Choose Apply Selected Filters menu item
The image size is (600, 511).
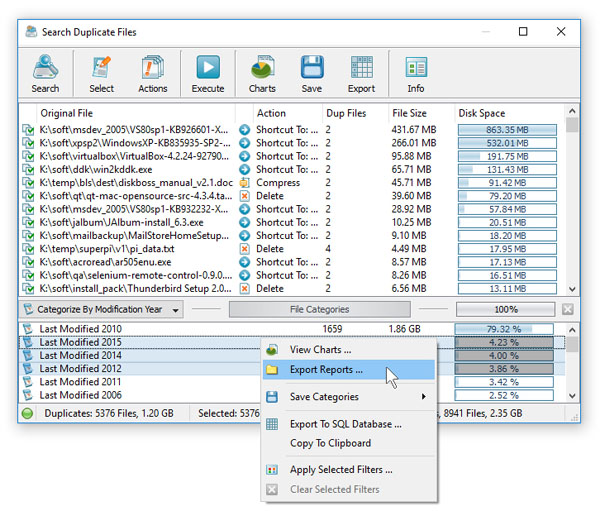coord(349,470)
